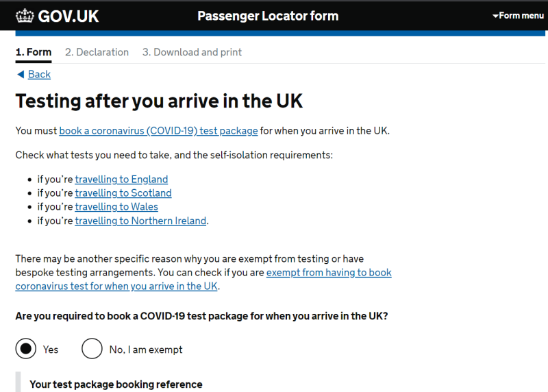
Task: Select No, I am exempt option
Action: (x=92, y=349)
